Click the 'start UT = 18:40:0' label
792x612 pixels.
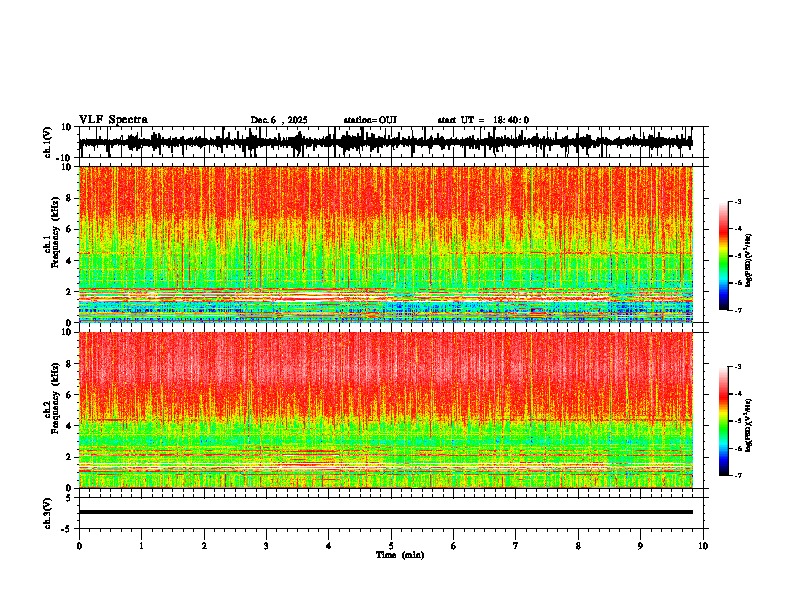(x=483, y=120)
